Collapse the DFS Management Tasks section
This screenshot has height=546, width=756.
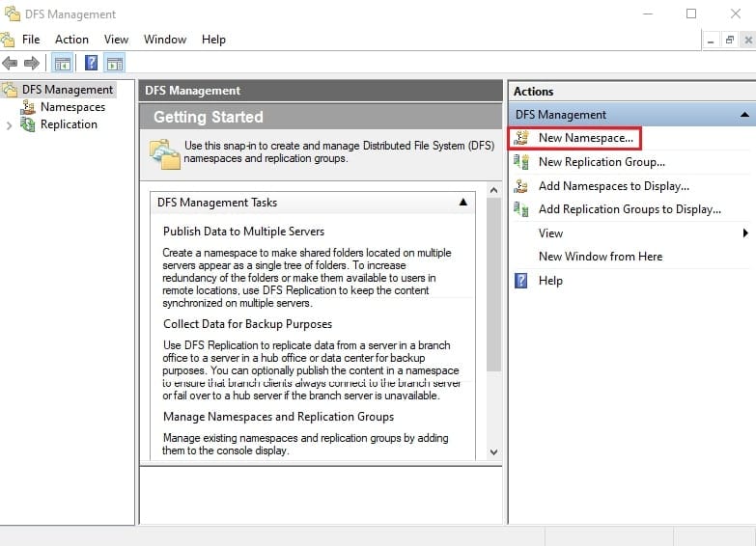pos(462,202)
